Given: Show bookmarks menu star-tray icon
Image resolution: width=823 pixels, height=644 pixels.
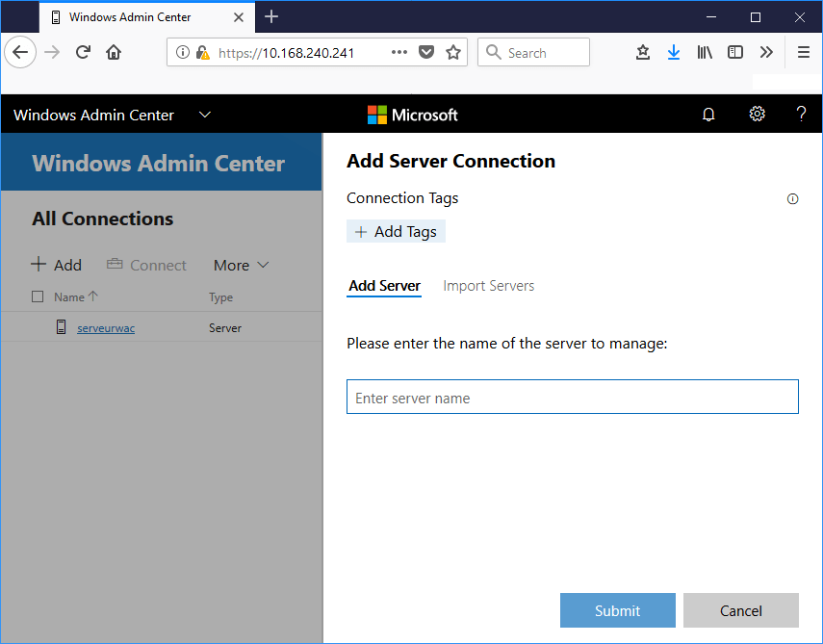Looking at the screenshot, I should click(643, 52).
